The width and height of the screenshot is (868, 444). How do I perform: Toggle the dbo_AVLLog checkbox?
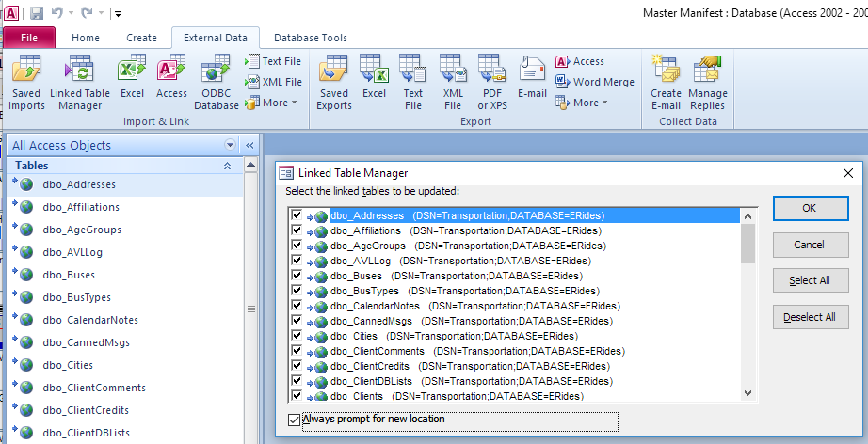297,260
